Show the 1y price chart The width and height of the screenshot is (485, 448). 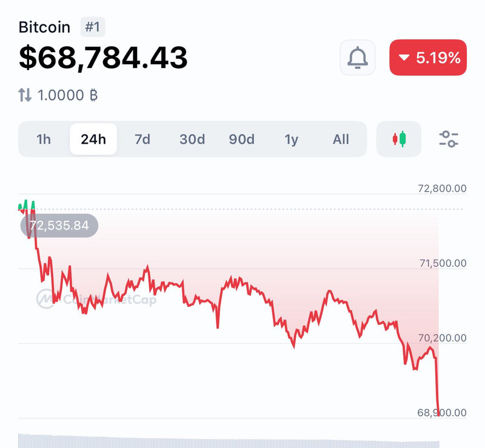coord(292,139)
